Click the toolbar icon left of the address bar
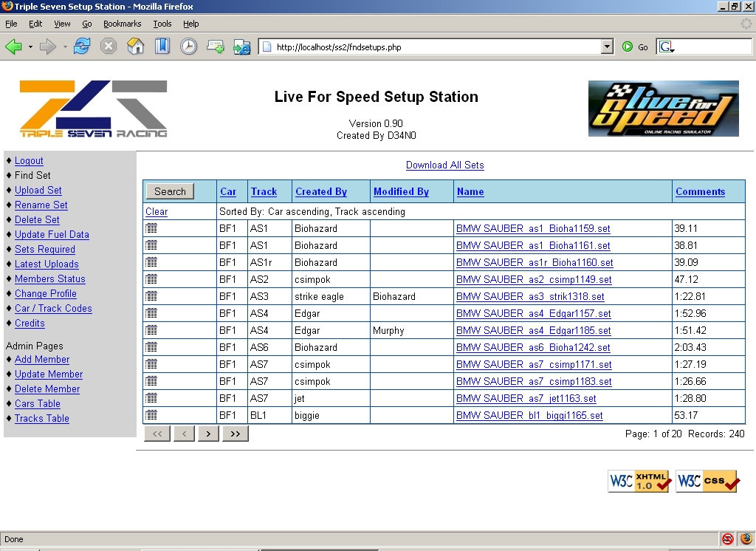This screenshot has height=551, width=756. 241,47
